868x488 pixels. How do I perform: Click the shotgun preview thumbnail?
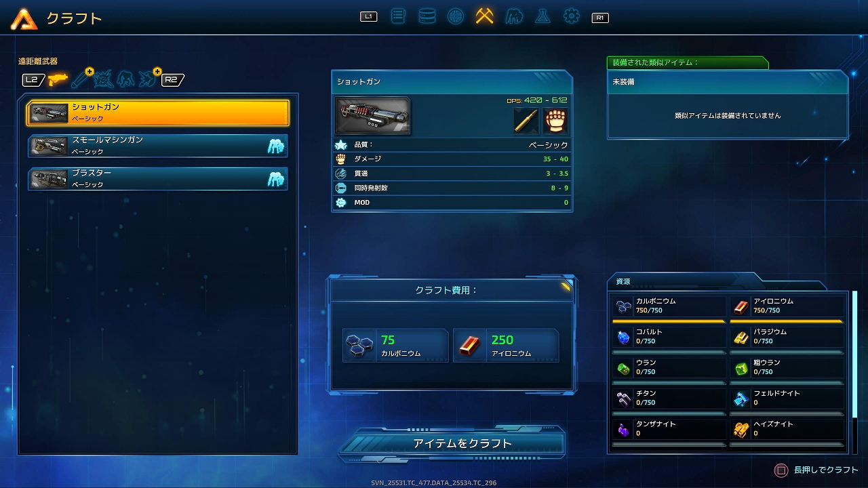coord(372,116)
